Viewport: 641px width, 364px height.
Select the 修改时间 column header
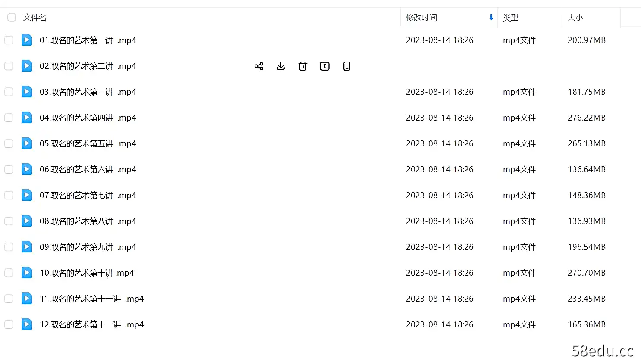421,17
